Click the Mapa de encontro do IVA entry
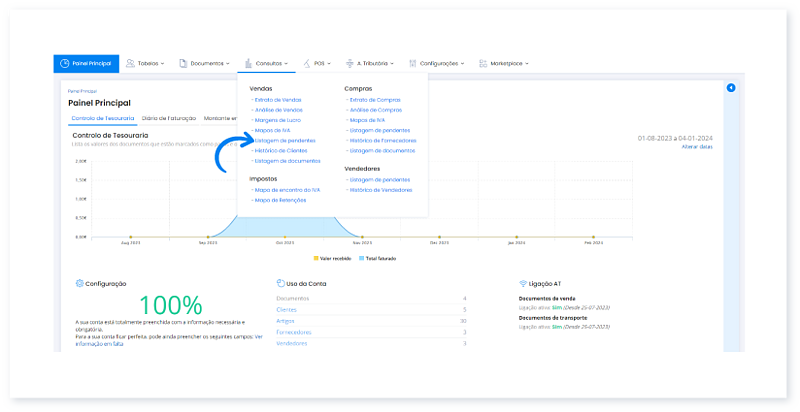 coord(286,189)
